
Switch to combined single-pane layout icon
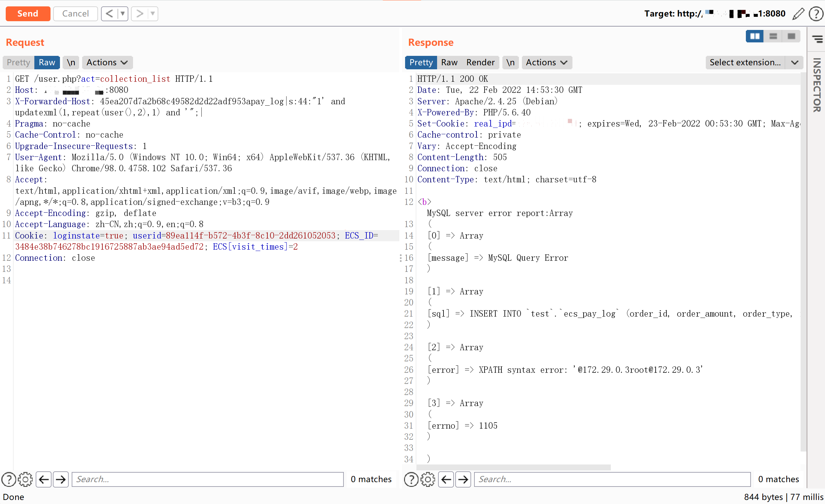point(791,36)
